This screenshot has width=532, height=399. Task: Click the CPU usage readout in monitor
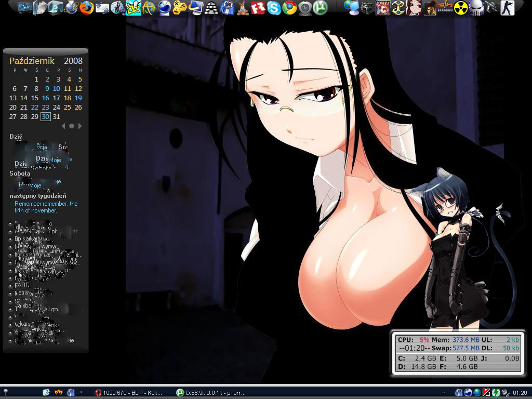point(414,339)
